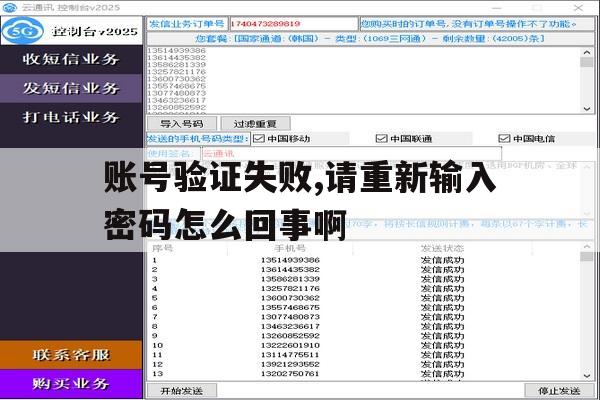Select table row with 13114775511
The image size is (600, 400).
364,355
